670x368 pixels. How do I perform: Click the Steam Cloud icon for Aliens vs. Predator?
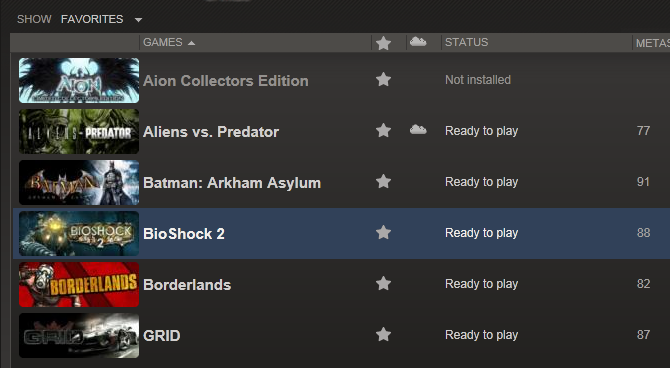(418, 130)
